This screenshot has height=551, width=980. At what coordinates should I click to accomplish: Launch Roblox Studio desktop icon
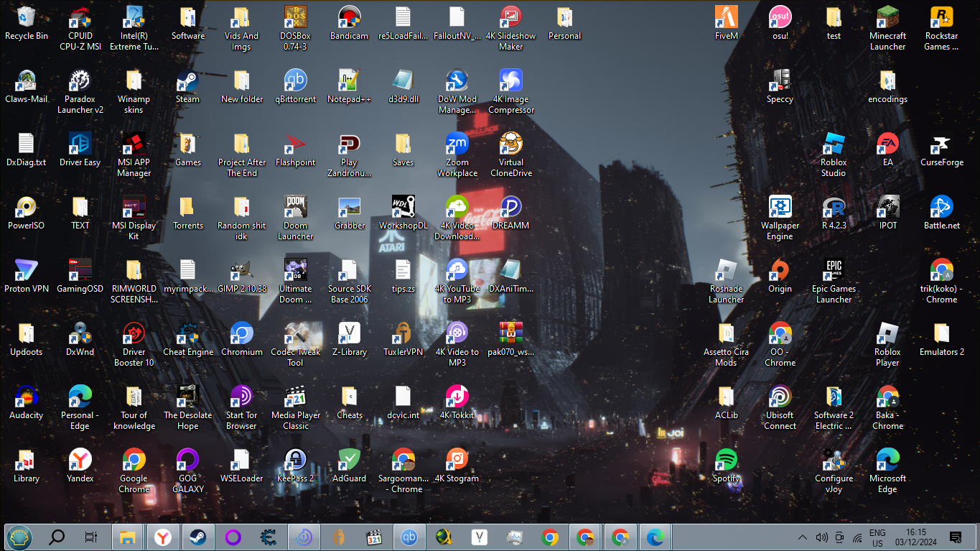click(834, 155)
